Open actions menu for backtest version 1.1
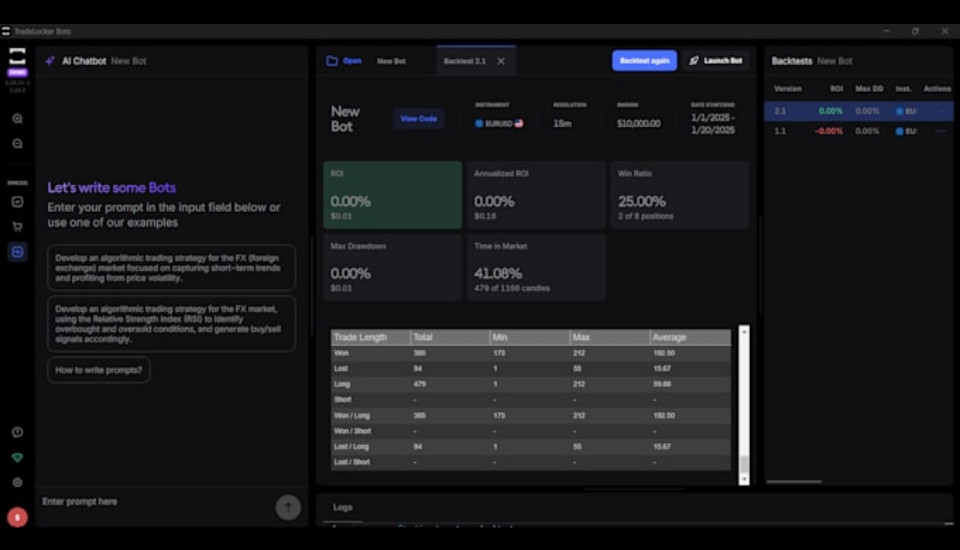Screen dimensions: 960x550 pyautogui.click(x=939, y=131)
